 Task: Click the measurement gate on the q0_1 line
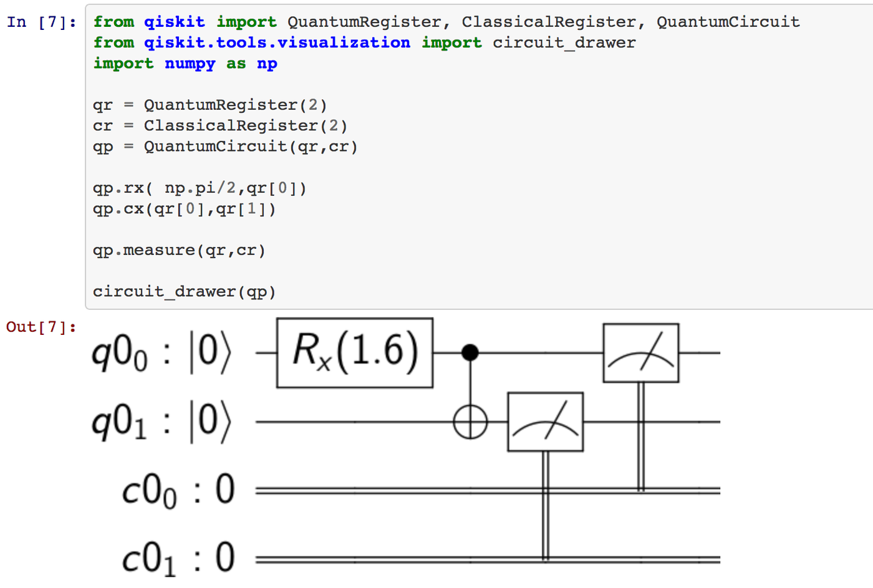click(546, 422)
